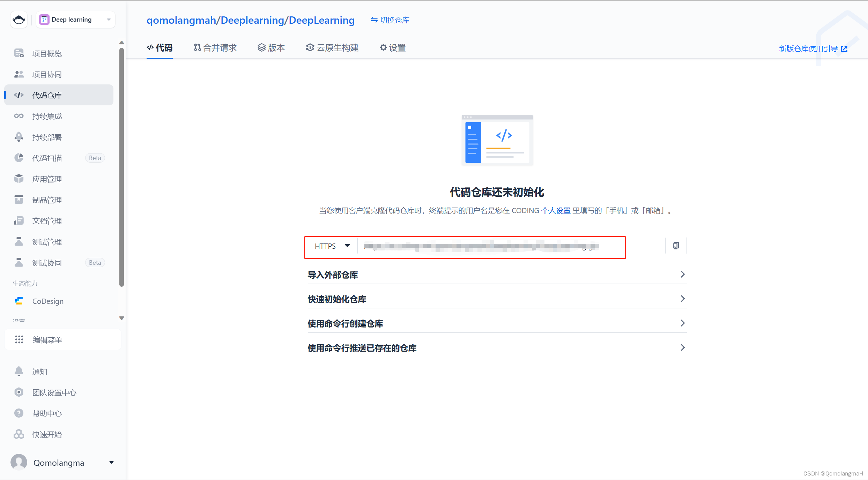Image resolution: width=868 pixels, height=480 pixels.
Task: Click the copy repository URL icon
Action: click(676, 246)
